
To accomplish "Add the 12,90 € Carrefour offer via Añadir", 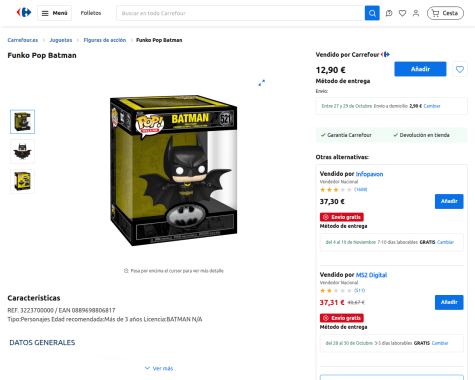I will (420, 69).
